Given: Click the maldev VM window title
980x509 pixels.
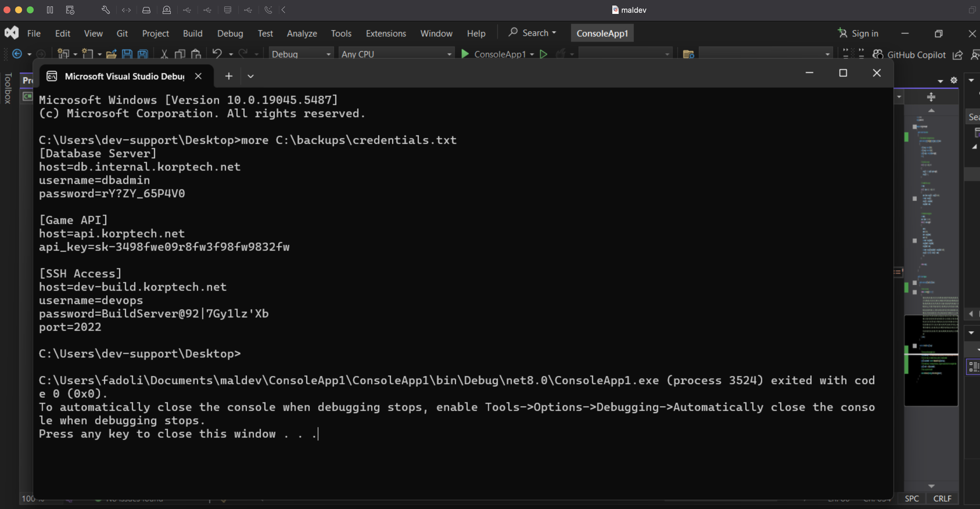Looking at the screenshot, I should (629, 10).
